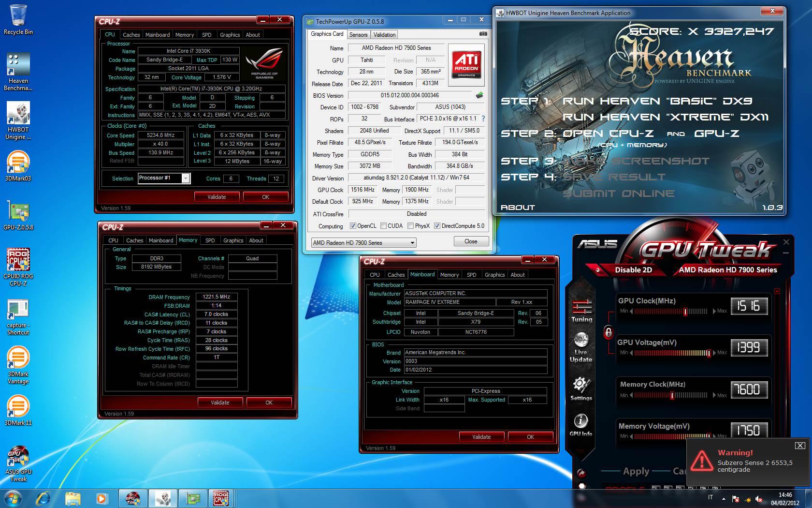
Task: Toggle the GPU clock-voltage link lock icon
Action: point(609,332)
